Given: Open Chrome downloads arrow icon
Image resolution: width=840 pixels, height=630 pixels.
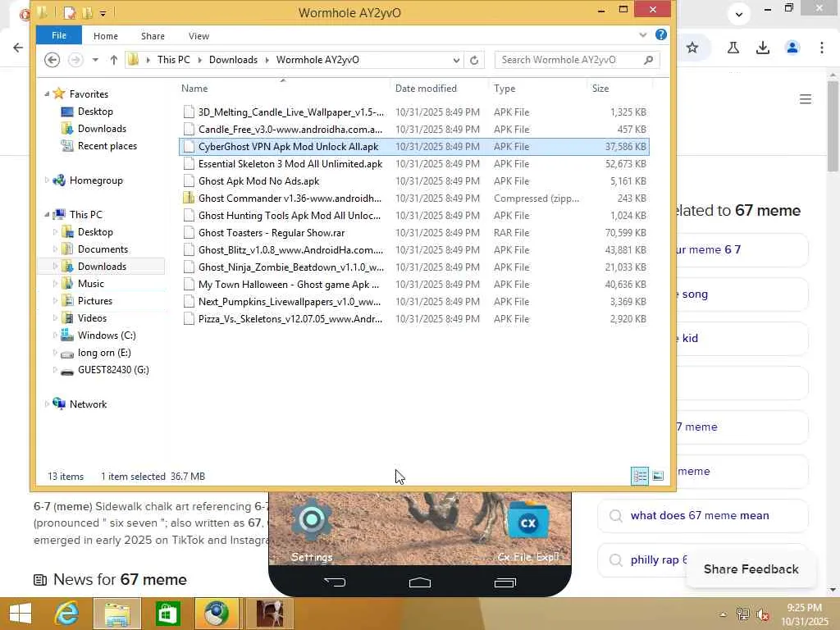Looking at the screenshot, I should 762,48.
